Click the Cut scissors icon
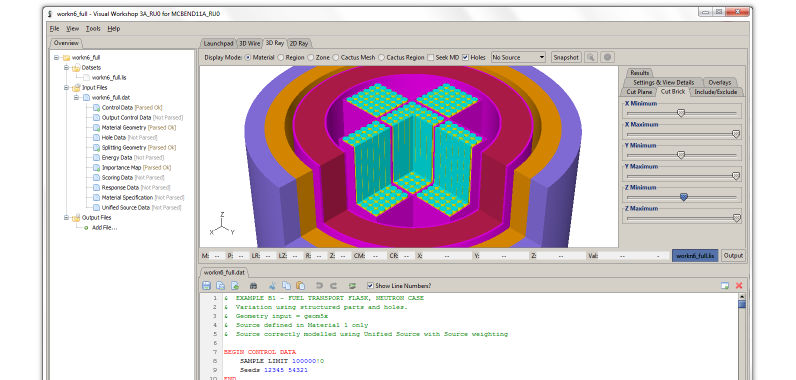 (273, 286)
